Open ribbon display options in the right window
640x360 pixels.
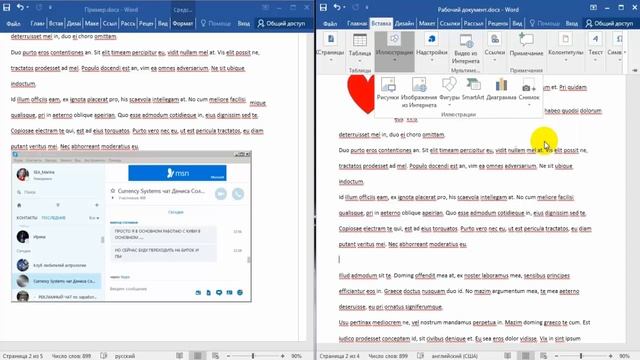[x=593, y=7]
